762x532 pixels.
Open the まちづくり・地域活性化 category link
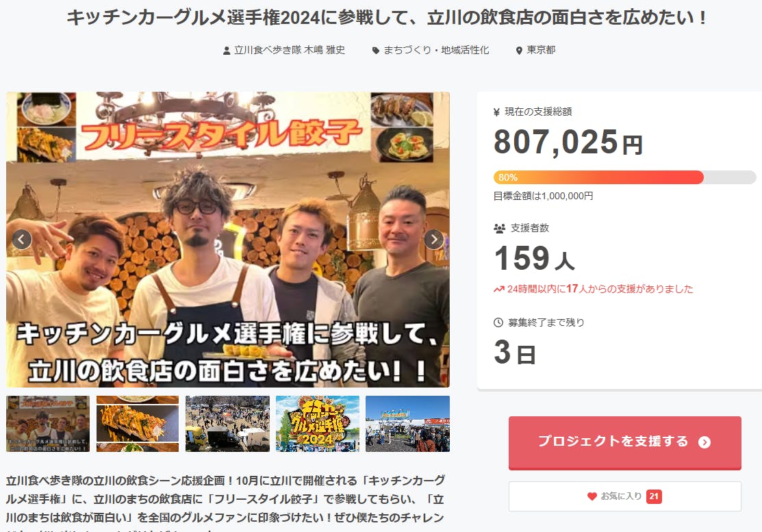click(436, 50)
